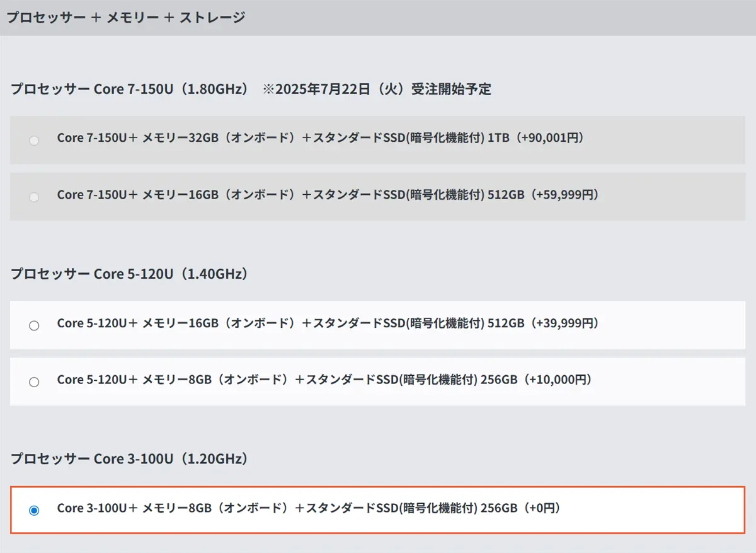Click heading 'プロセッサー Core 5-120U (1.40GHz)'
The image size is (756, 553).
(129, 274)
